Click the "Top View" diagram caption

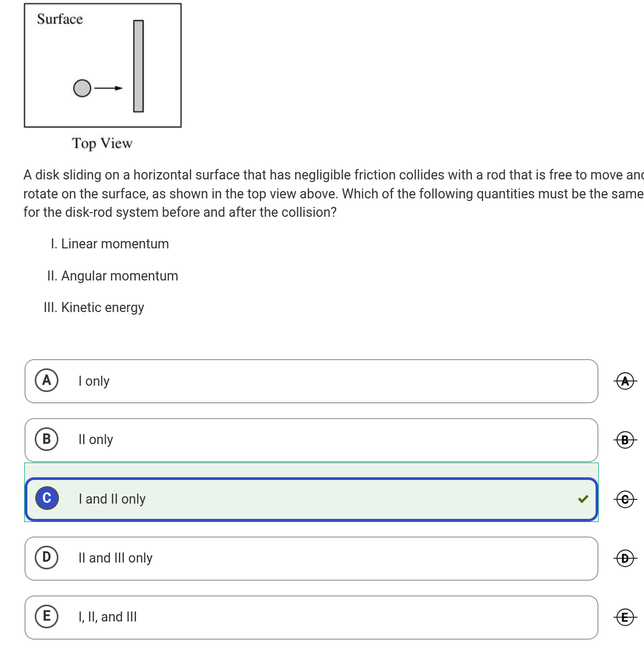(102, 143)
